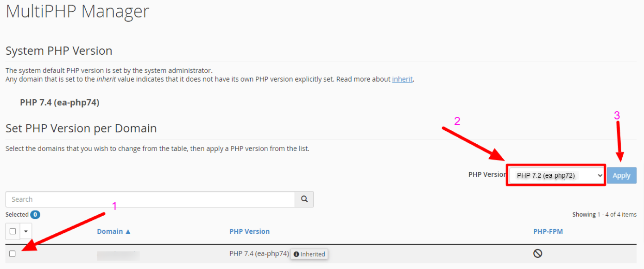This screenshot has height=269, width=644.
Task: Click the ascending sort arrow beside Domain
Action: 128,231
